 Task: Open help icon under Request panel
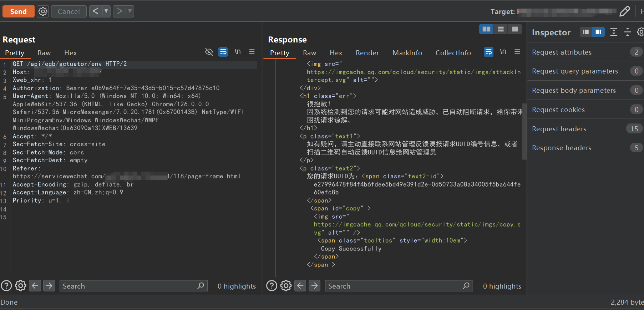point(6,286)
